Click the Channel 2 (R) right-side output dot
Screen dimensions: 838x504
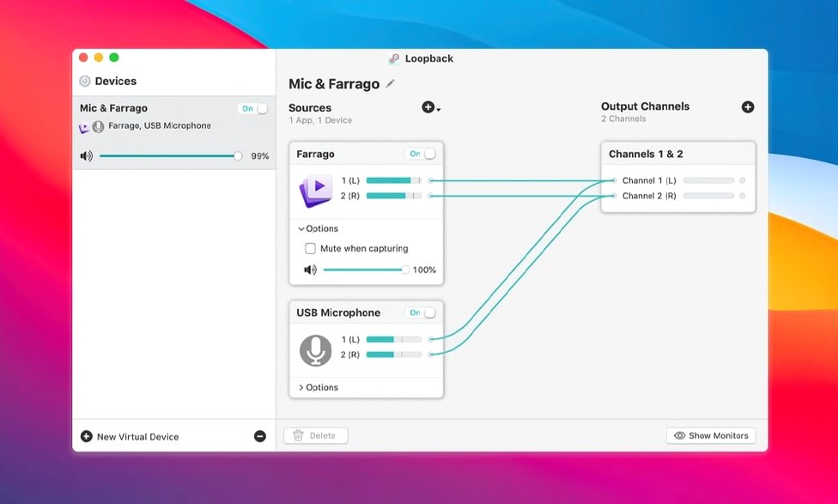pyautogui.click(x=743, y=196)
